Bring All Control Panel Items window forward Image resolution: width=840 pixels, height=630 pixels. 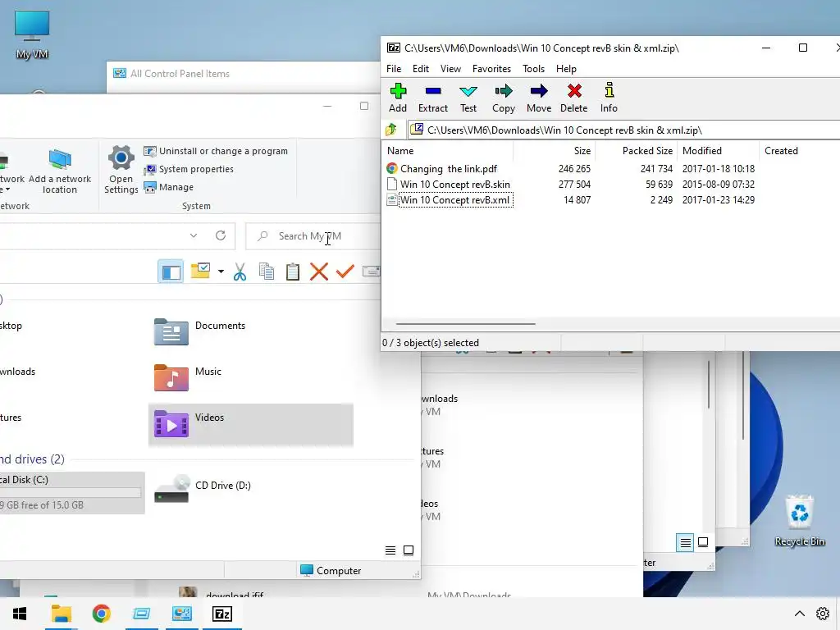pos(244,74)
